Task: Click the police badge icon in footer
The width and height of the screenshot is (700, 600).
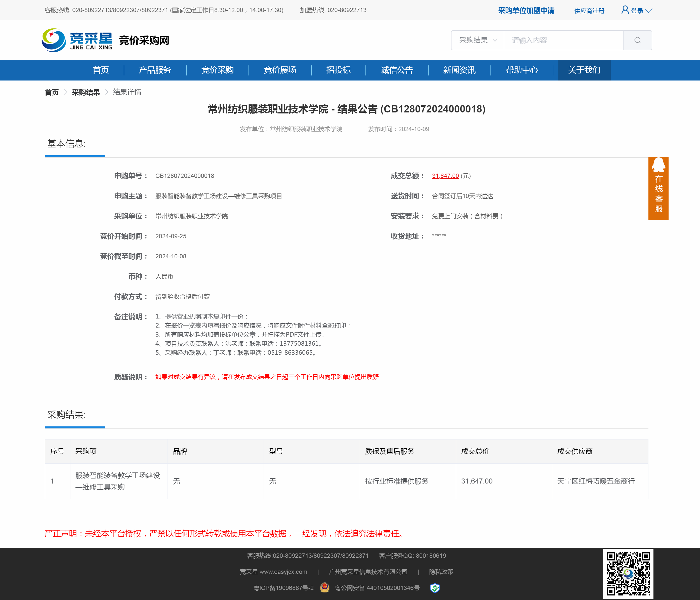Action: (325, 587)
